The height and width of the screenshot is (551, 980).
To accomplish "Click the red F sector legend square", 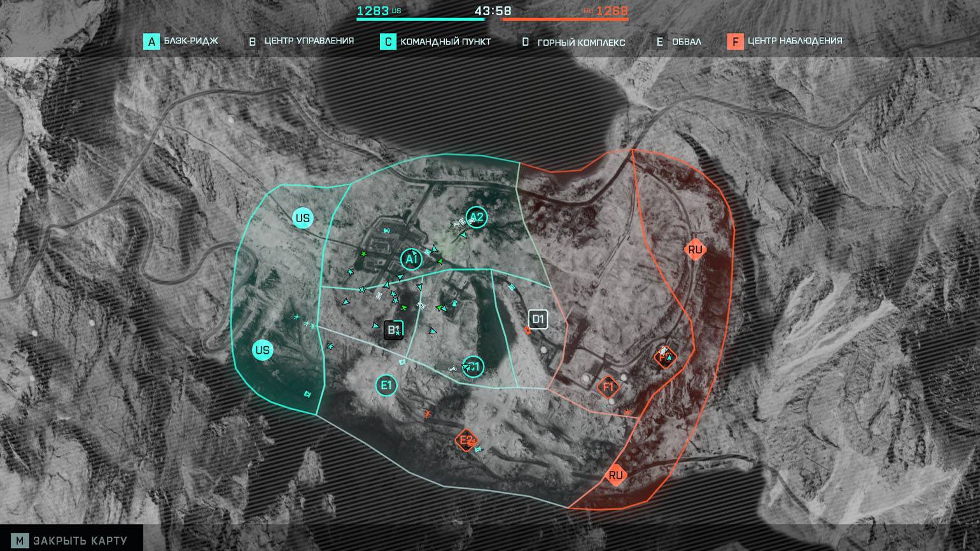I will click(735, 42).
